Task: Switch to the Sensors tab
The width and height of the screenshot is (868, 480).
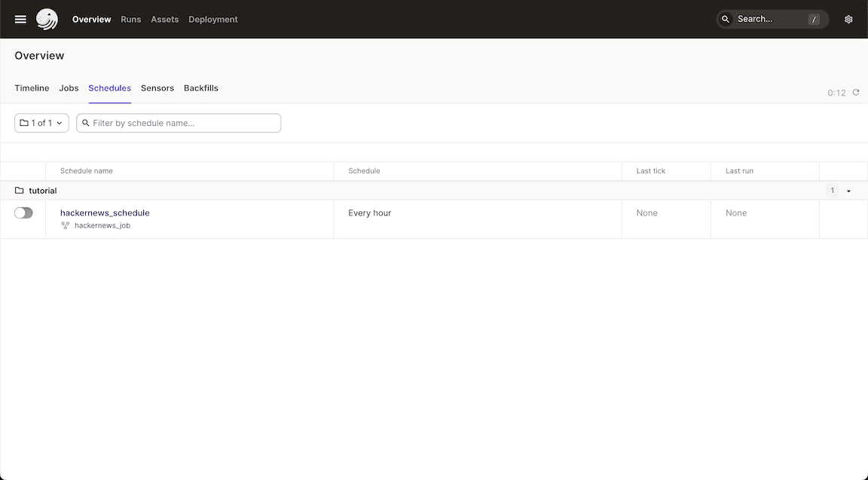Action: [x=157, y=88]
